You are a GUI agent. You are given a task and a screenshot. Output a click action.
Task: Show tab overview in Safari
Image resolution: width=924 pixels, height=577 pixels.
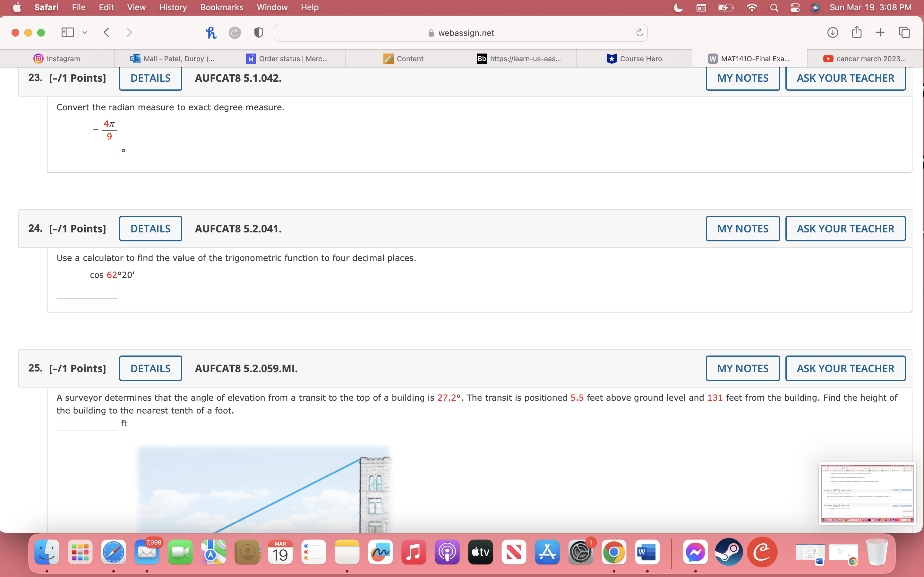(904, 32)
